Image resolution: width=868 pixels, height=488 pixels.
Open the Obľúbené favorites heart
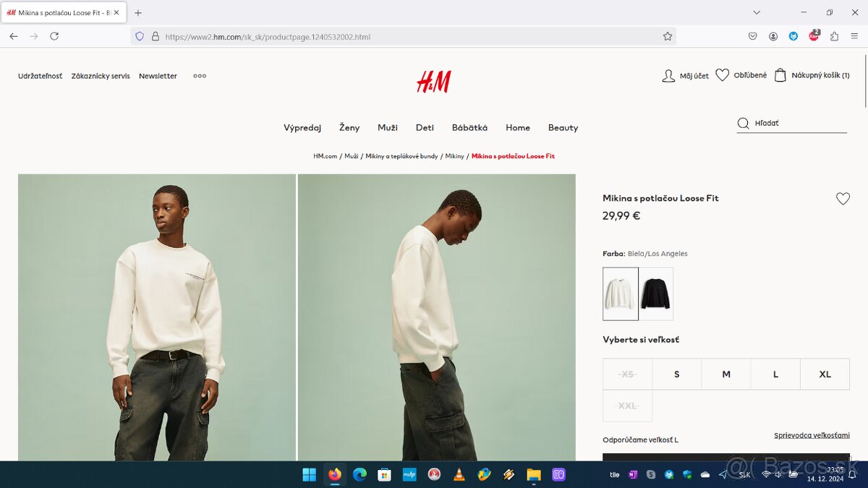click(x=722, y=74)
